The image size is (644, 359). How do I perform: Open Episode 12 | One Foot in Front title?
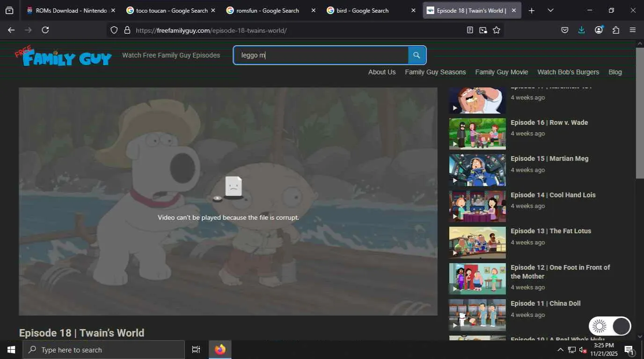[560, 272]
